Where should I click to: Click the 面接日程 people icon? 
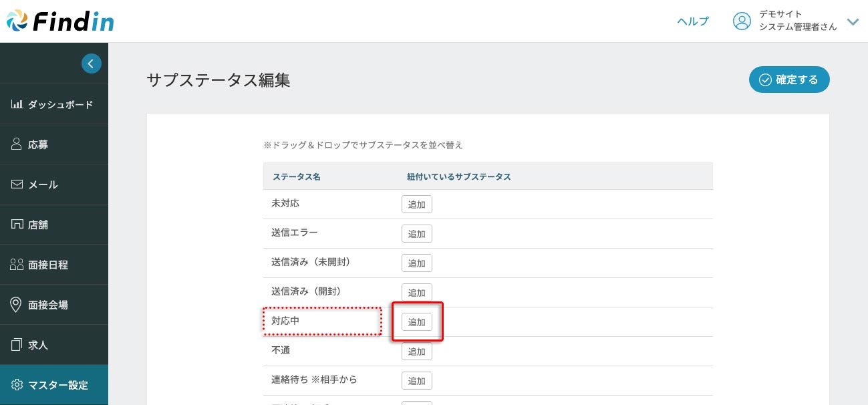tap(17, 265)
